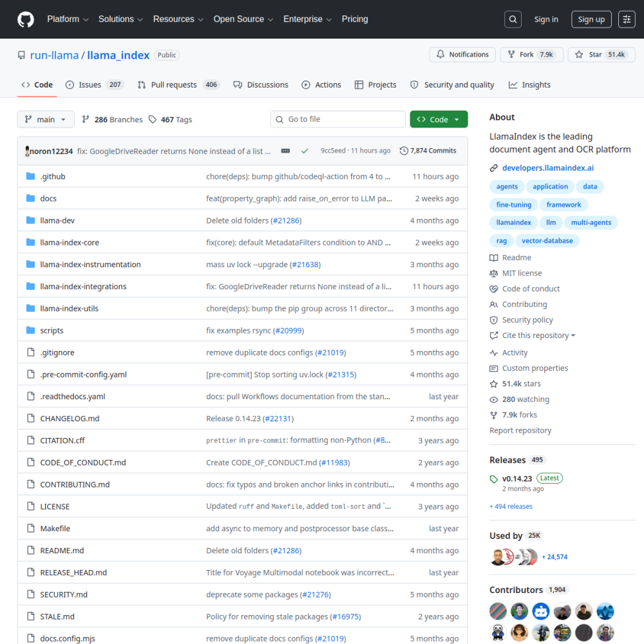Open Code of conduct link
Image resolution: width=644 pixels, height=644 pixels.
(x=524, y=289)
